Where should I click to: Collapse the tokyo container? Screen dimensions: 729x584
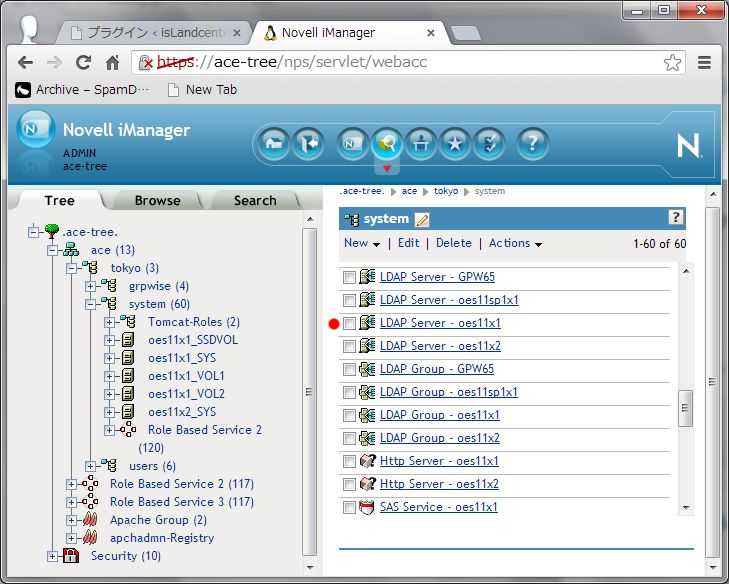tap(72, 268)
